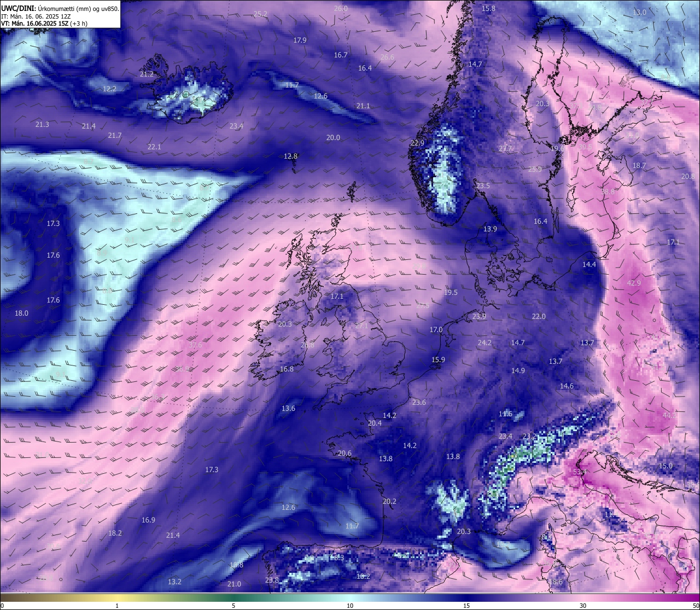700x610 pixels.
Task: Select the 17.9 value label
Action: click(x=300, y=40)
